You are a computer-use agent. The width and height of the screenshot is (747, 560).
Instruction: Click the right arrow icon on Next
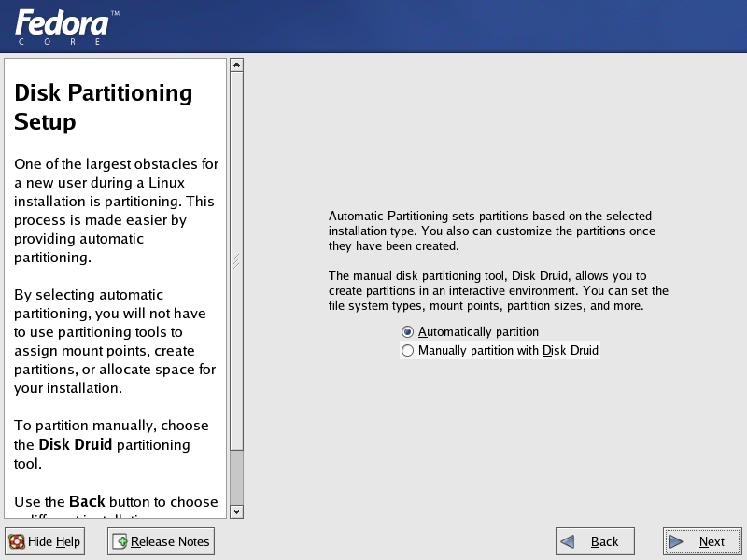point(676,541)
